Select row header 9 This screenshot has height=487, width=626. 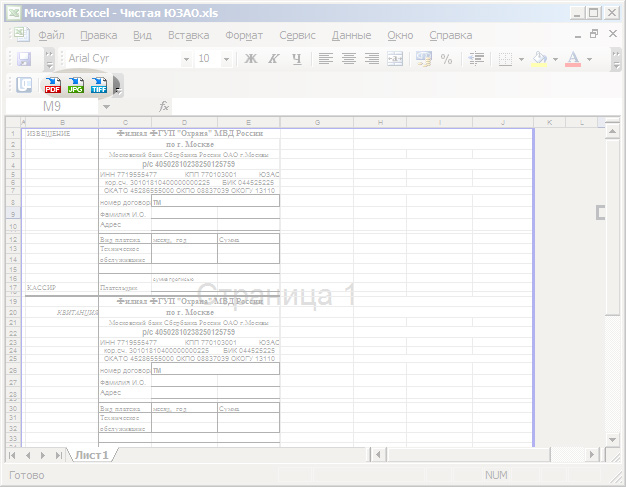pyautogui.click(x=13, y=214)
